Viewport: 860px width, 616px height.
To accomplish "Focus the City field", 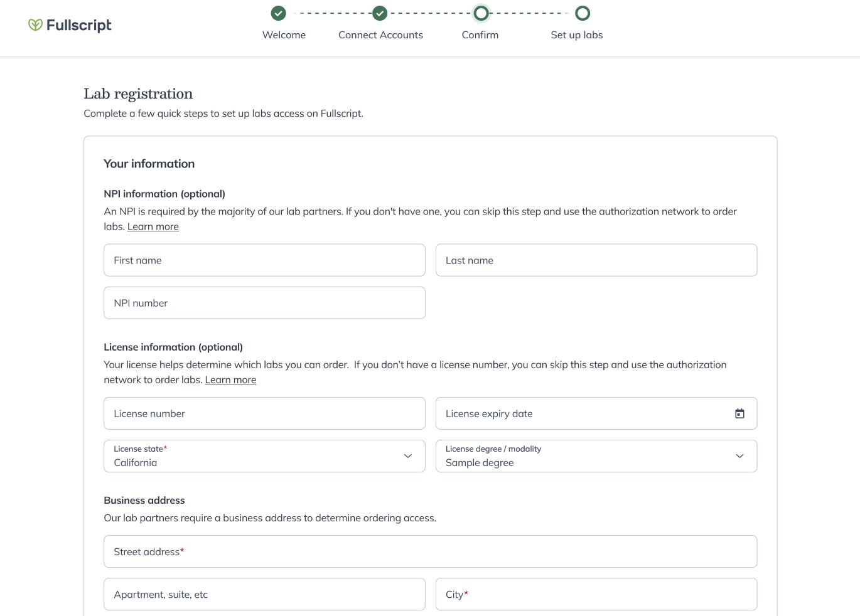I will [x=596, y=594].
